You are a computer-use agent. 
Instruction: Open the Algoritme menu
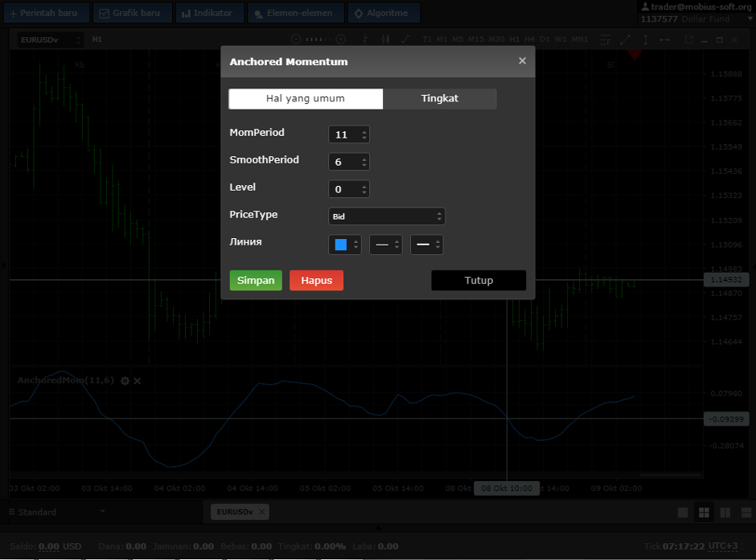384,13
